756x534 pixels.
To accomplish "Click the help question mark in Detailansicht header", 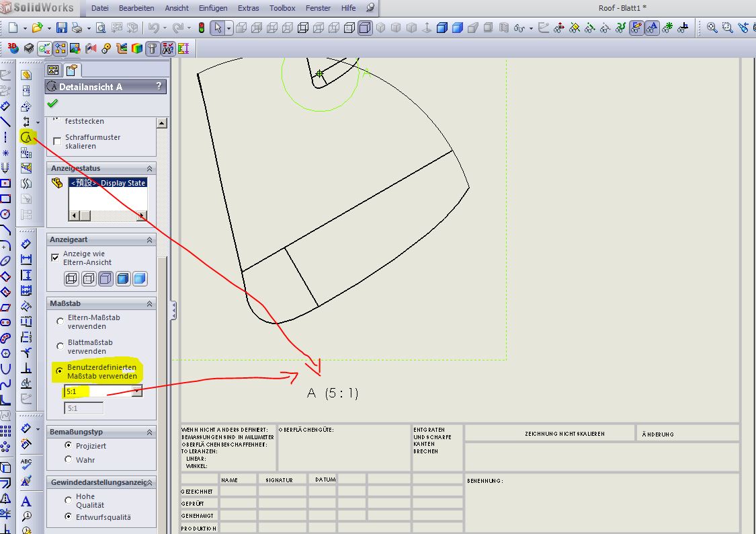I will coord(159,86).
